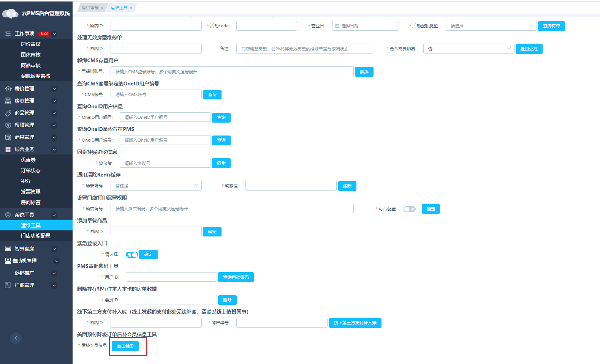Click the 房态管理 sidebar icon
This screenshot has width=600, height=364.
pyautogui.click(x=8, y=101)
